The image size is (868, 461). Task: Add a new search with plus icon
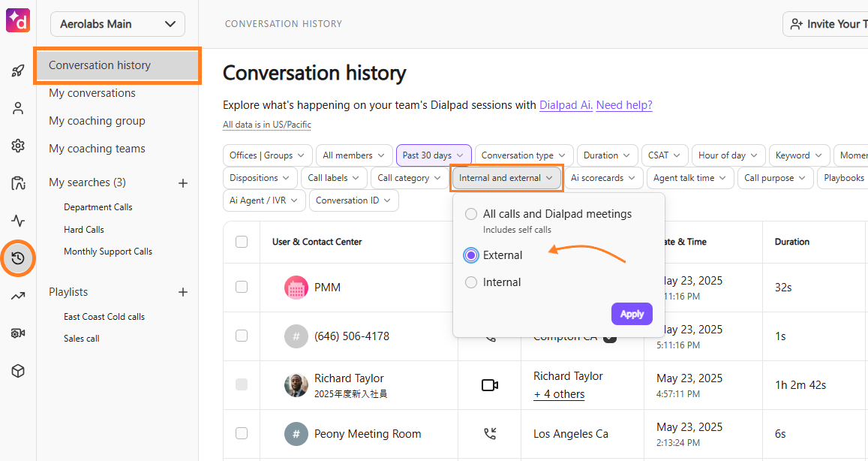tap(183, 183)
